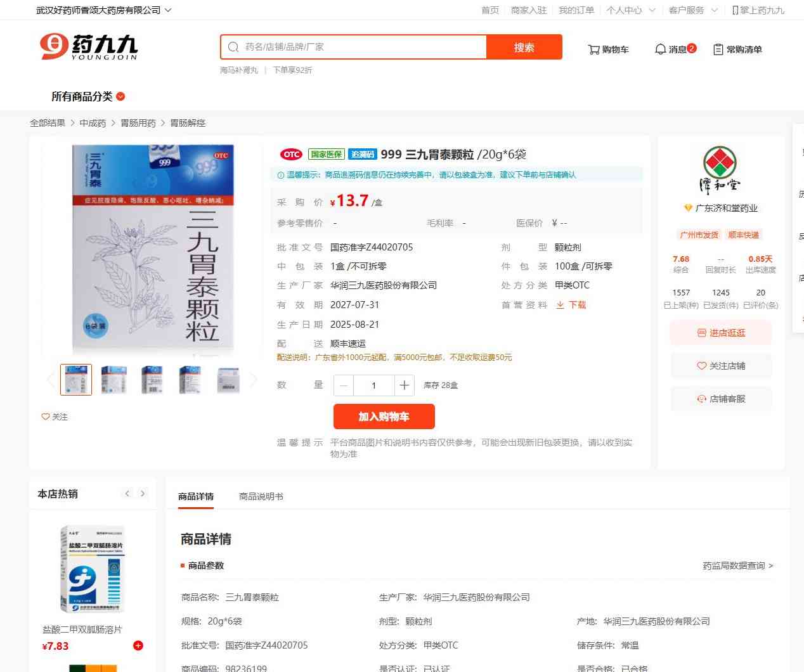Viewport: 804px width, 672px height.
Task: Switch to the 商品说明书 tab
Action: click(x=261, y=496)
